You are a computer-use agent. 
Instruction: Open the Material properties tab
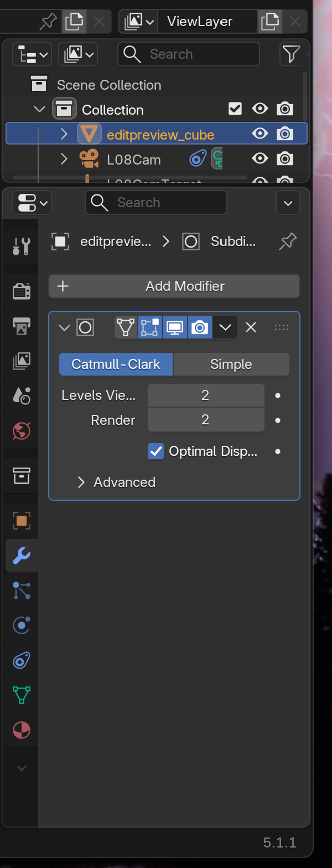tap(22, 730)
